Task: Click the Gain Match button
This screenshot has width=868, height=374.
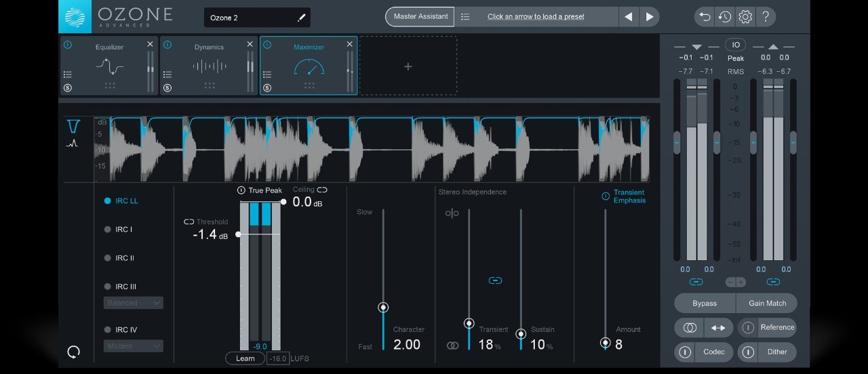Action: [x=767, y=303]
